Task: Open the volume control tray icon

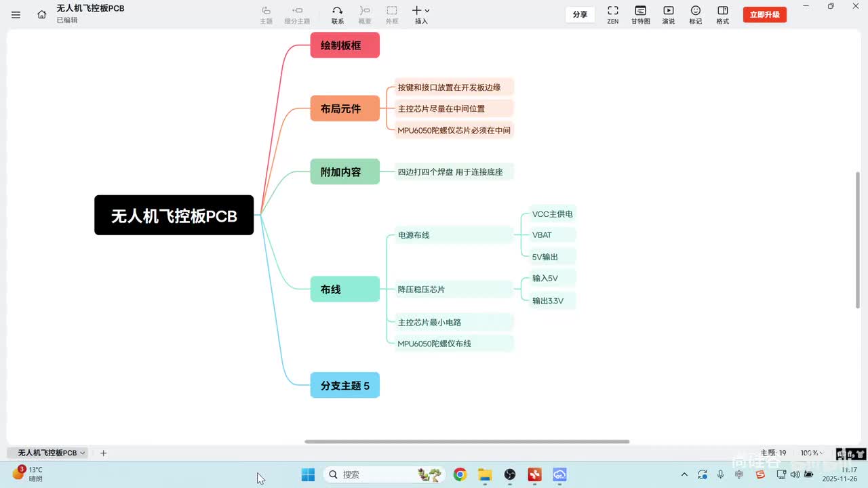Action: [795, 474]
